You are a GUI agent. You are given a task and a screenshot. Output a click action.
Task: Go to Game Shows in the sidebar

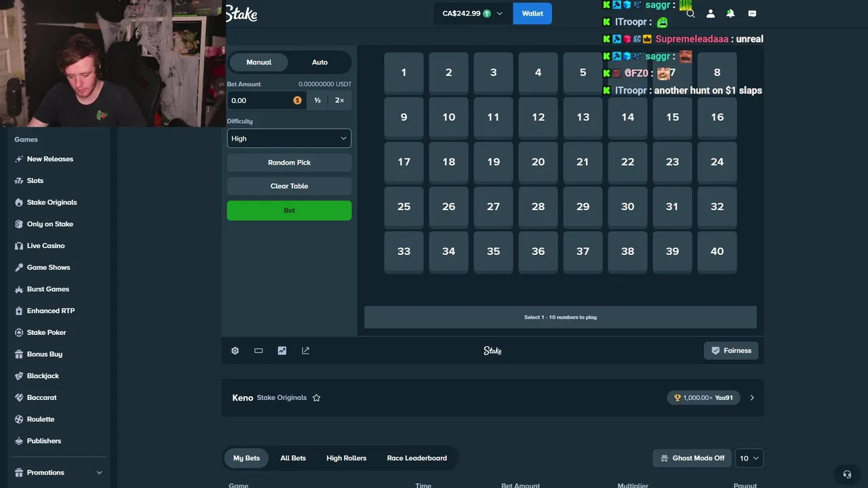pos(48,267)
